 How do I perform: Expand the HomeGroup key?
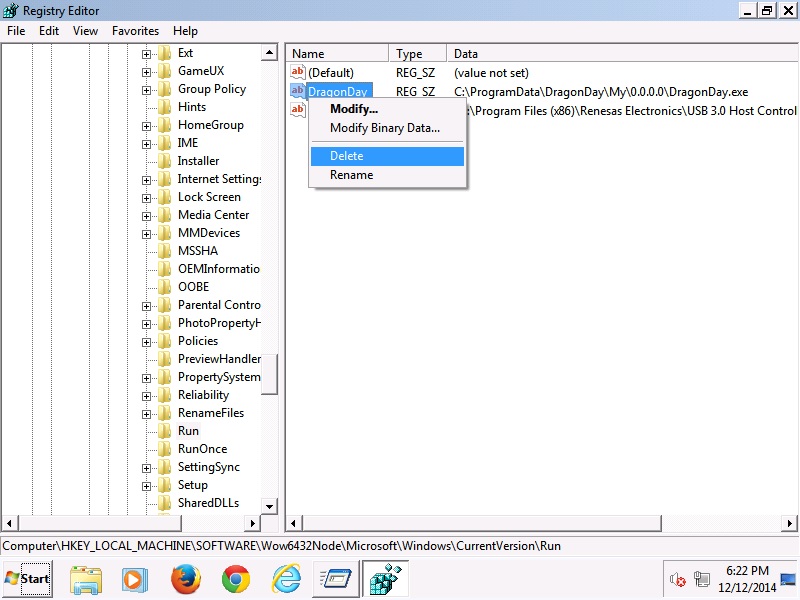click(146, 126)
